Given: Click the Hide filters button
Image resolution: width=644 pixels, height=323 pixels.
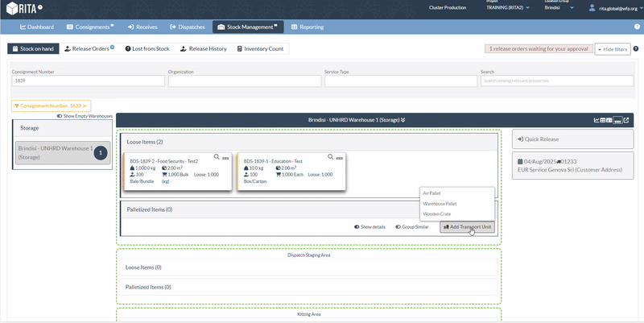Looking at the screenshot, I should point(613,49).
